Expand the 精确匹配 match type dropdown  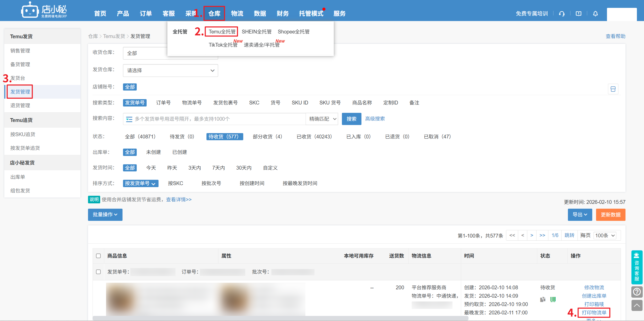[x=322, y=119]
